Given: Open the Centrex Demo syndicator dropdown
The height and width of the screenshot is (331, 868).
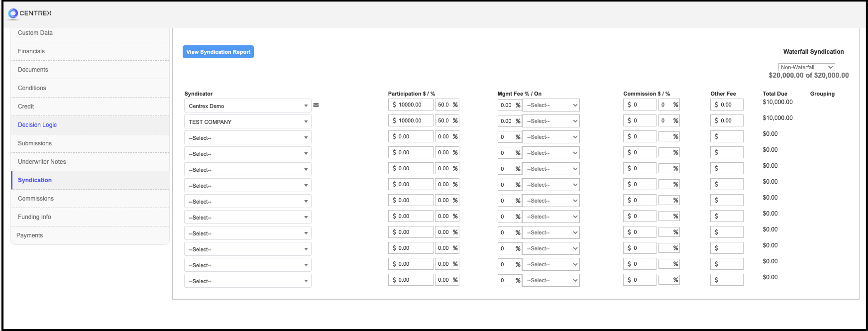Looking at the screenshot, I should coord(248,106).
